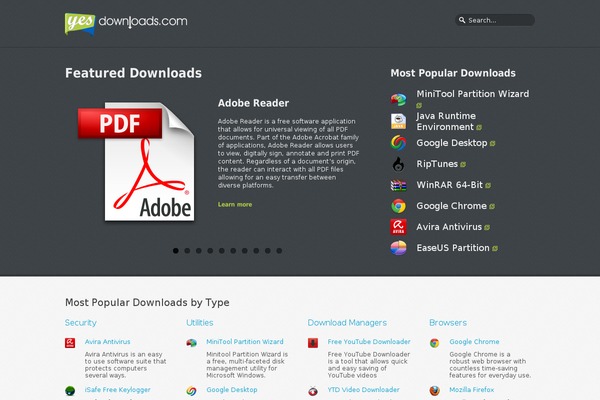Click the iSafe Free Keylogger icon
This screenshot has height=400, width=600.
(x=70, y=391)
